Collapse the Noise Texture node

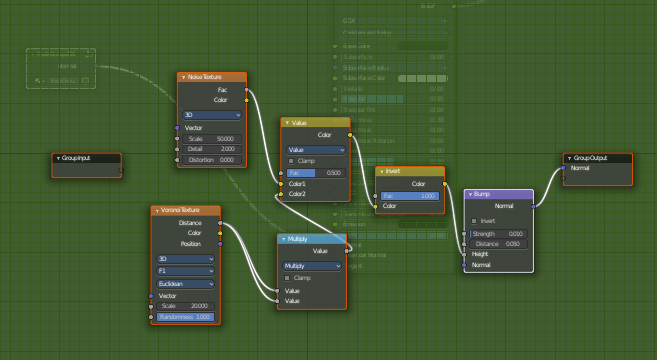pos(184,77)
